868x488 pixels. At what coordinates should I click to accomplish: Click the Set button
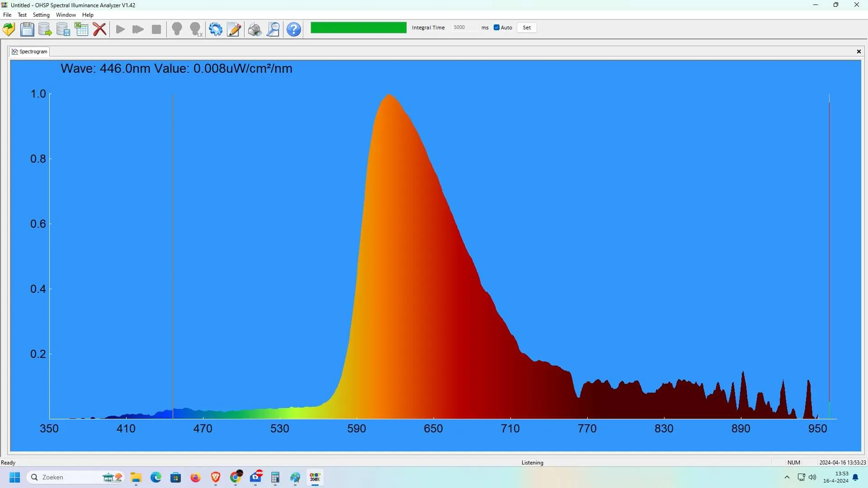[527, 28]
